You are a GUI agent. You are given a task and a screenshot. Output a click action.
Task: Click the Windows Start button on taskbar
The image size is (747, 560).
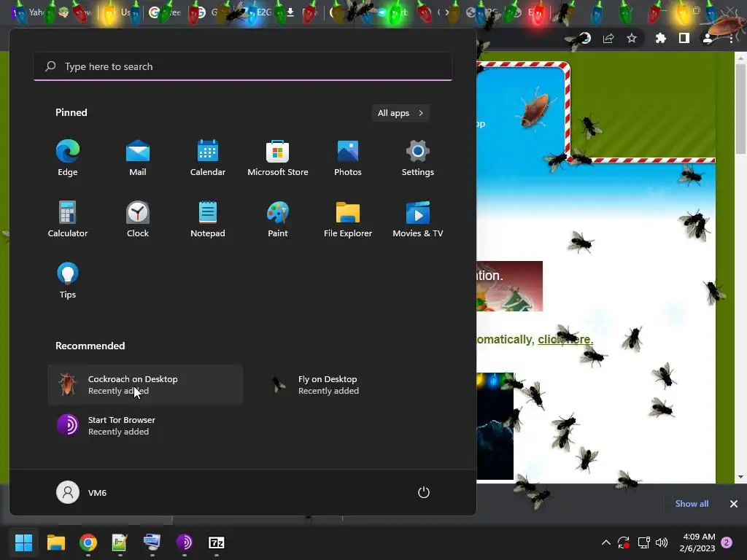[x=23, y=542]
